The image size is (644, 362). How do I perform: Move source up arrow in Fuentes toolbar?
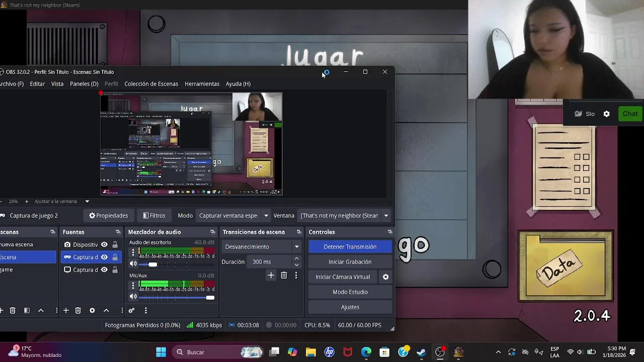(x=106, y=311)
